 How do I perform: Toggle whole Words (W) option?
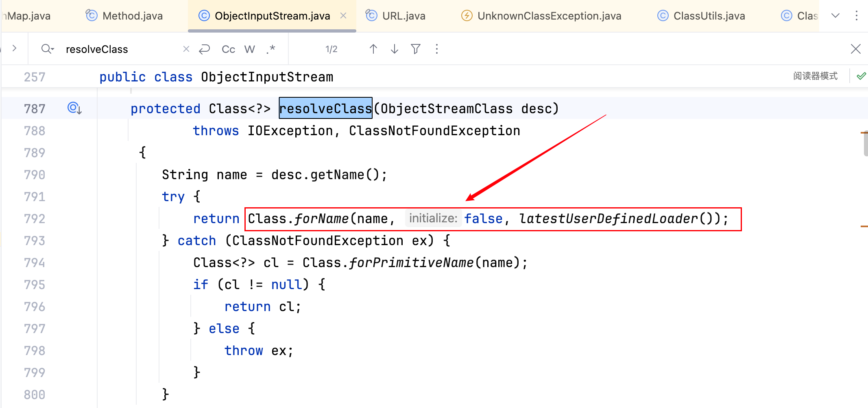point(249,49)
